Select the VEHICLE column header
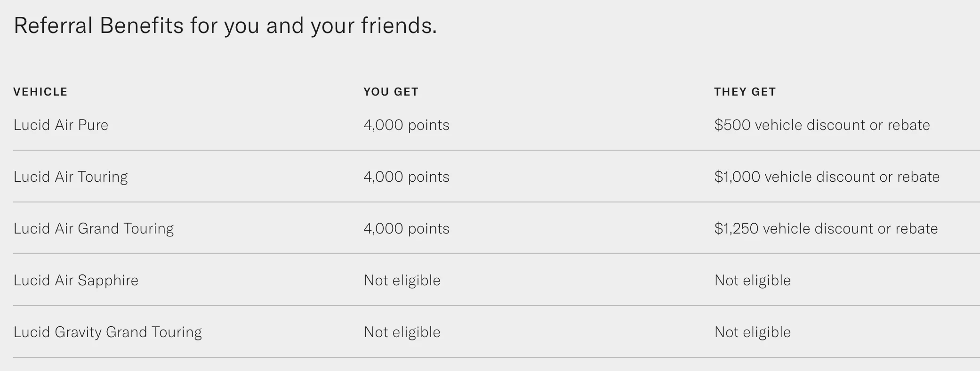980x371 pixels. tap(40, 92)
